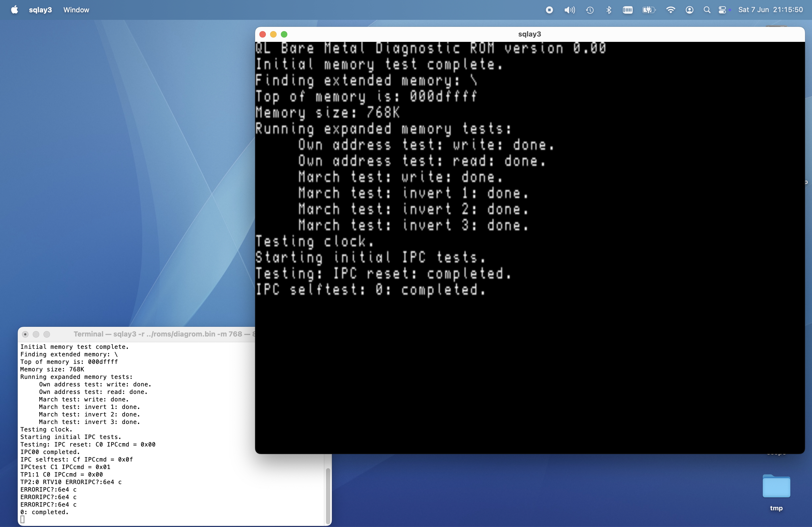Open the Wi-Fi menu bar icon
The width and height of the screenshot is (812, 527).
coord(670,10)
